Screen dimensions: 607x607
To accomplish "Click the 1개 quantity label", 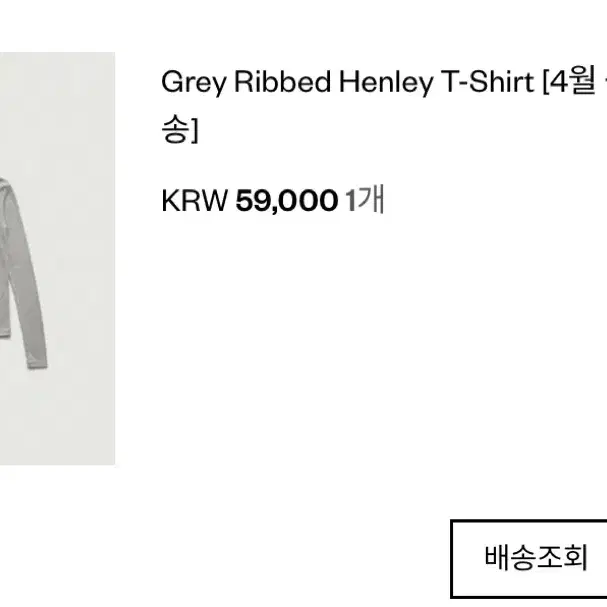I will click(365, 199).
